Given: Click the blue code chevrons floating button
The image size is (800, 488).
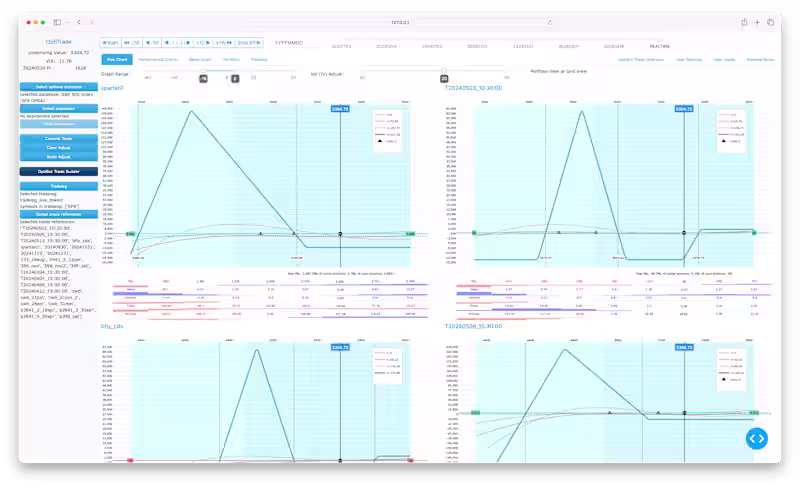Looking at the screenshot, I should click(756, 438).
